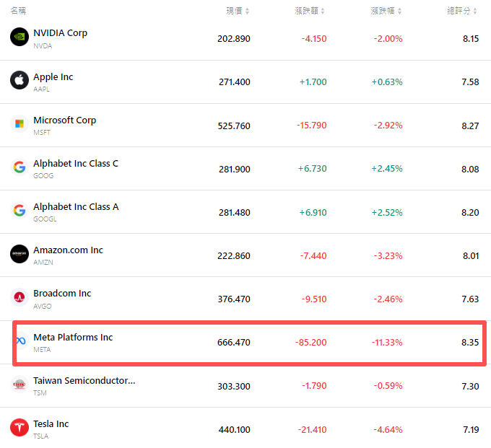
Task: Click the Google logo for Alphabet Class C
Action: [19, 167]
